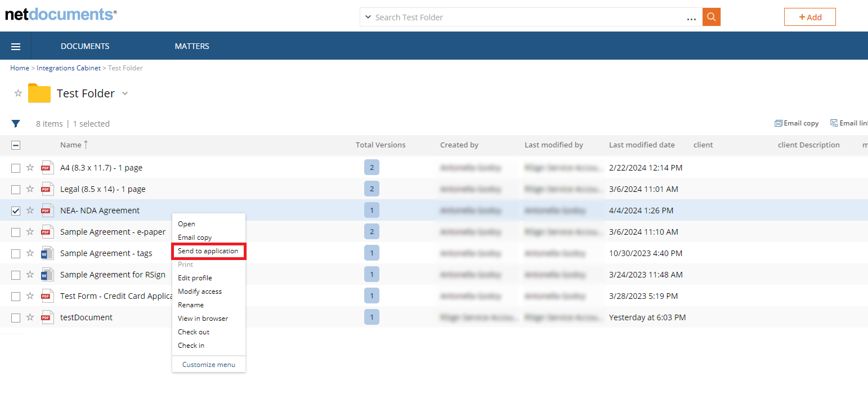Star the testDocument row
The image size is (868, 412).
[x=30, y=317]
